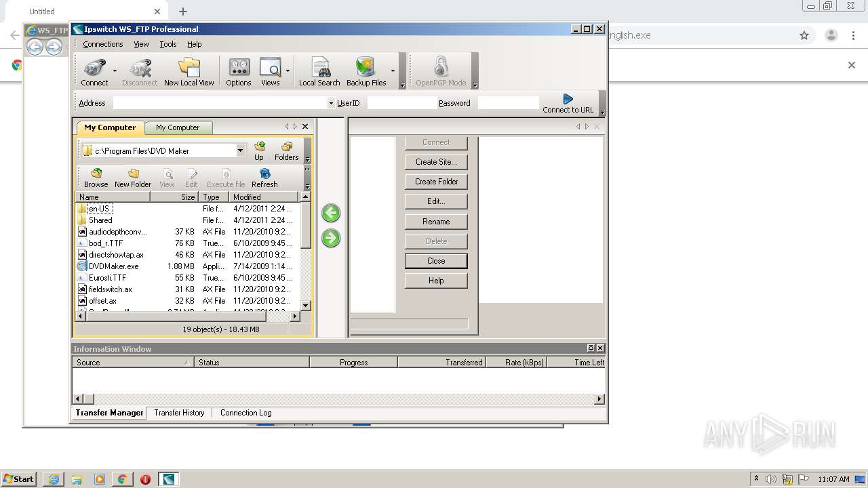Sort local files by Size column

click(174, 197)
